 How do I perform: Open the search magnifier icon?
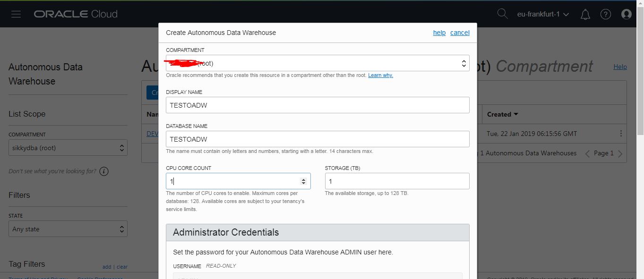tap(502, 14)
